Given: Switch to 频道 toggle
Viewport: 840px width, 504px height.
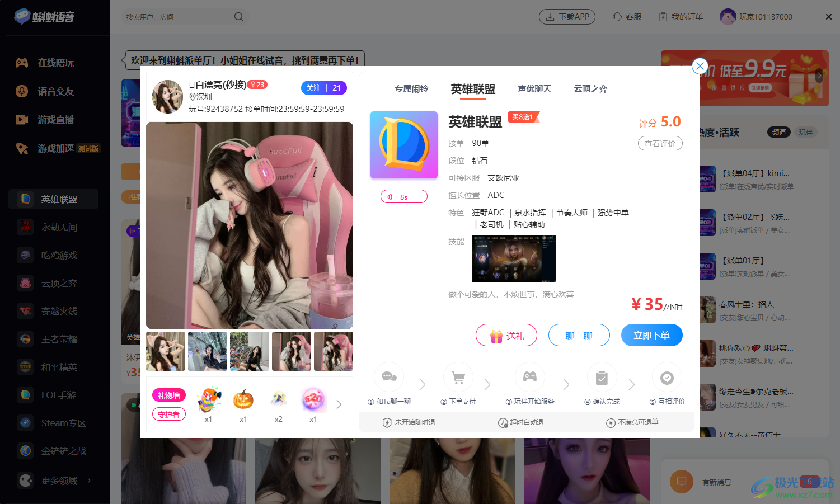Looking at the screenshot, I should (x=779, y=132).
